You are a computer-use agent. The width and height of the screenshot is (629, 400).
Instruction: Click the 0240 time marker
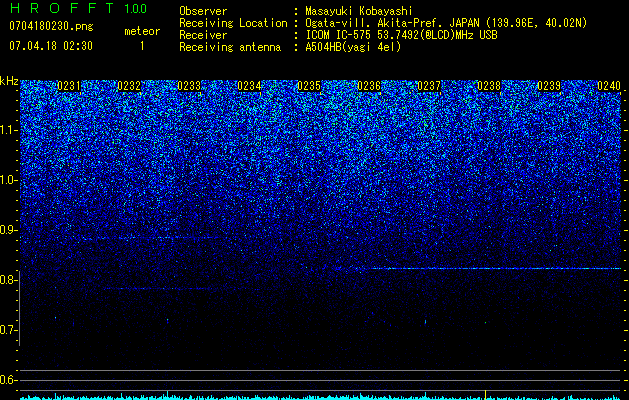609,86
